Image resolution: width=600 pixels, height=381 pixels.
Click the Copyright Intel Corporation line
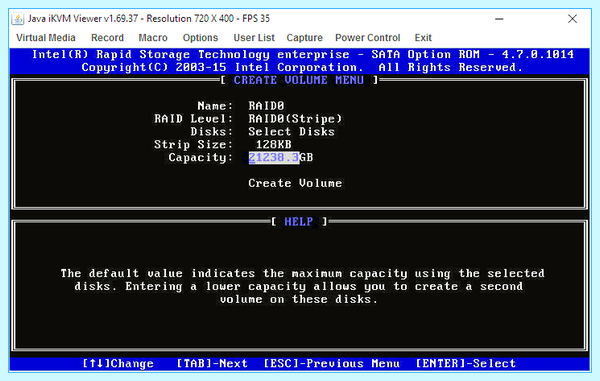pyautogui.click(x=302, y=67)
